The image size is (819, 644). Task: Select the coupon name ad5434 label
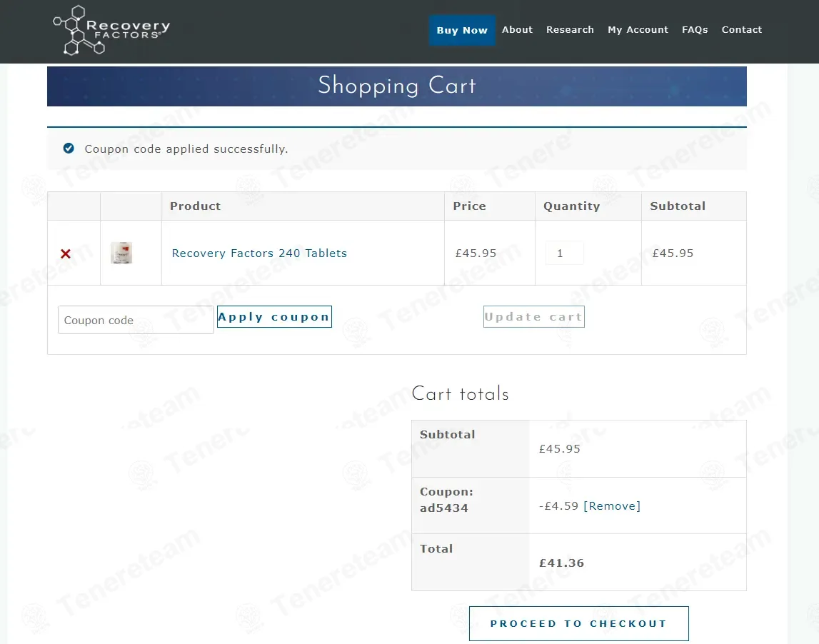pos(444,508)
